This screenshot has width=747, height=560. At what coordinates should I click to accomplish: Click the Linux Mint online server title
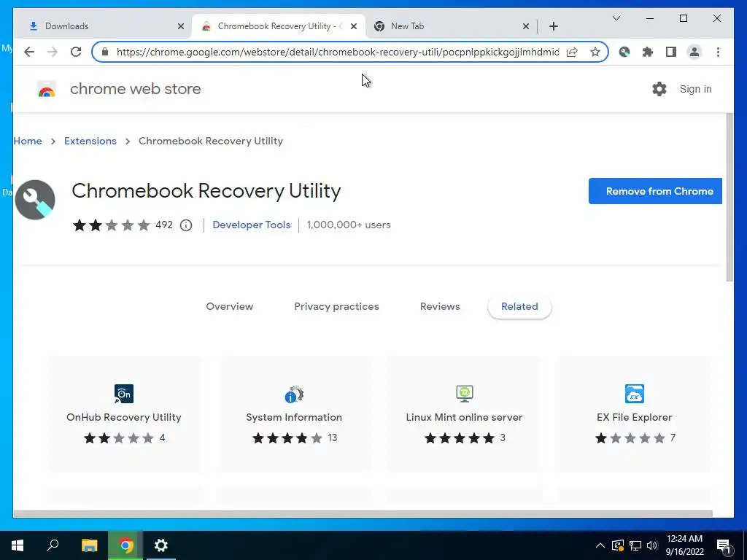point(464,417)
